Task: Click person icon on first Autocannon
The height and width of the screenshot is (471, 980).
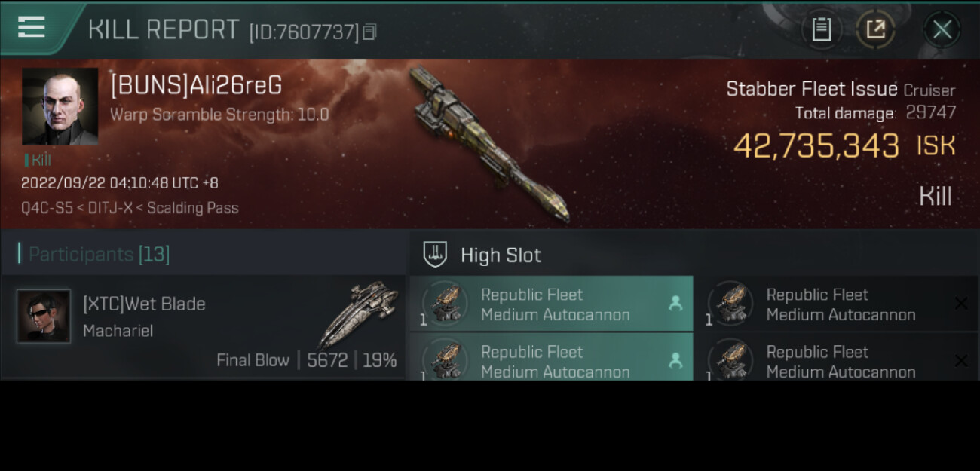Action: point(675,304)
